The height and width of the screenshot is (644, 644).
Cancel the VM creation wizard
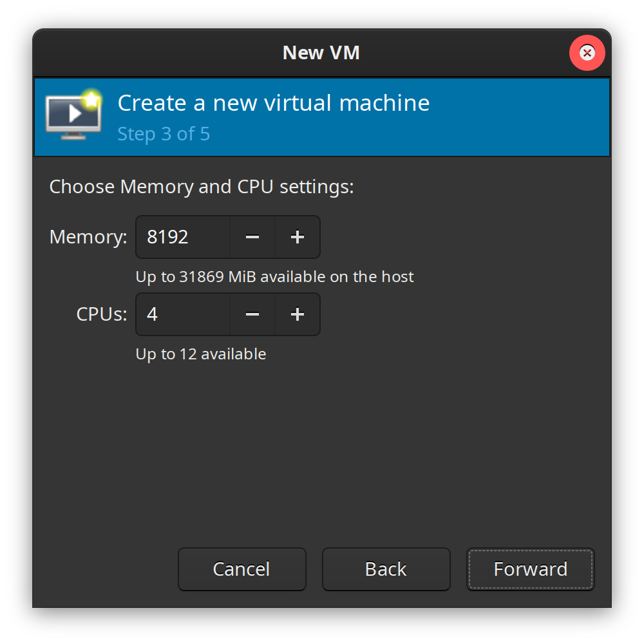pos(241,569)
